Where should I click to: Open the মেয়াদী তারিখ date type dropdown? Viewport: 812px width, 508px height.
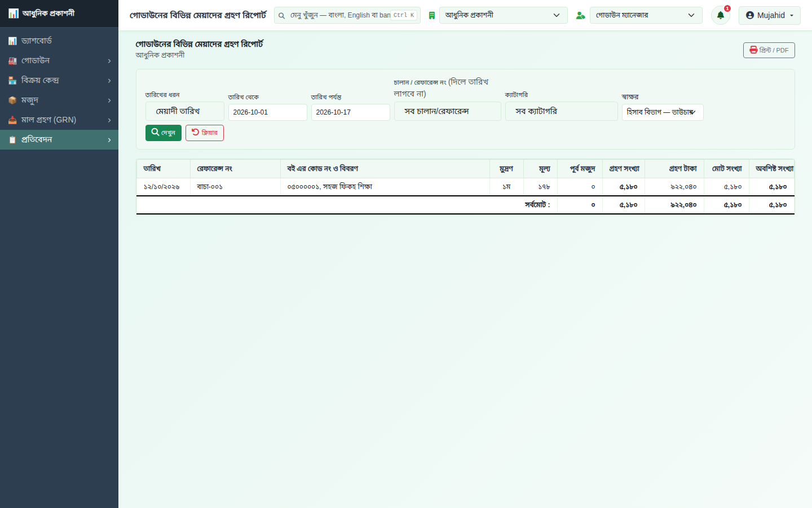[x=184, y=111]
